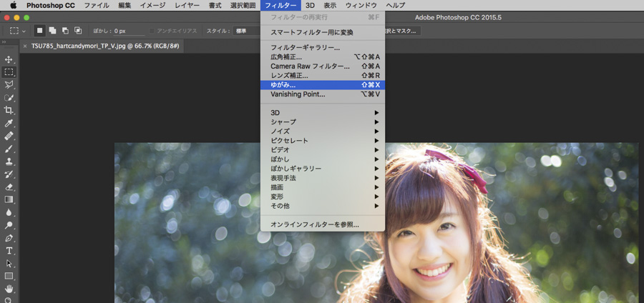Image resolution: width=644 pixels, height=303 pixels.
Task: Select the Polygonal Lasso tool
Action: click(9, 85)
